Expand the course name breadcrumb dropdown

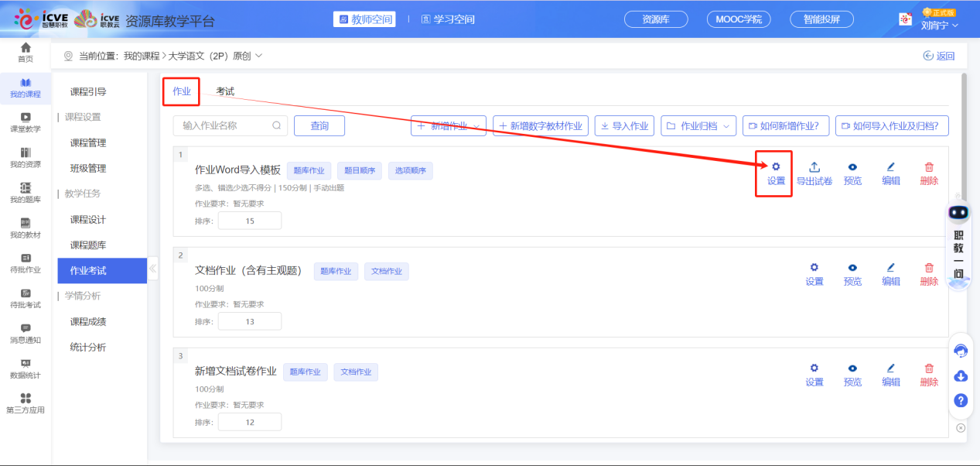point(258,56)
